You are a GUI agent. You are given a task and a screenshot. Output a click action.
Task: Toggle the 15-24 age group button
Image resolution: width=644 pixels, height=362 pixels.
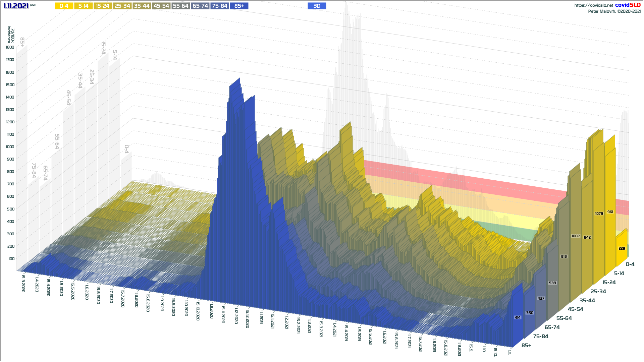[103, 6]
